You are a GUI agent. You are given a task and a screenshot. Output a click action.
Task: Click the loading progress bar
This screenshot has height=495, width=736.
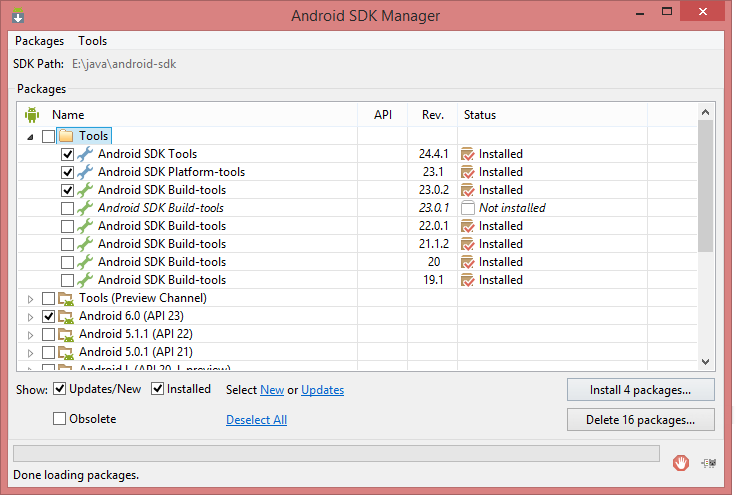point(336,454)
